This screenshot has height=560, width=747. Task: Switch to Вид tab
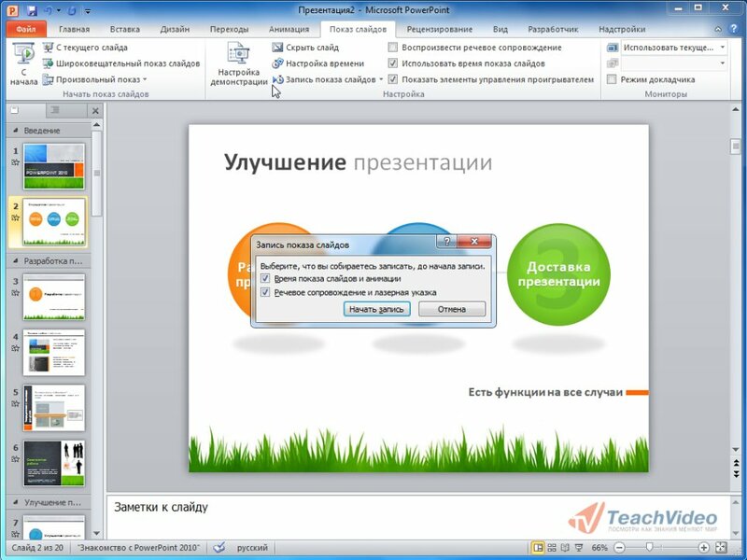(x=500, y=30)
